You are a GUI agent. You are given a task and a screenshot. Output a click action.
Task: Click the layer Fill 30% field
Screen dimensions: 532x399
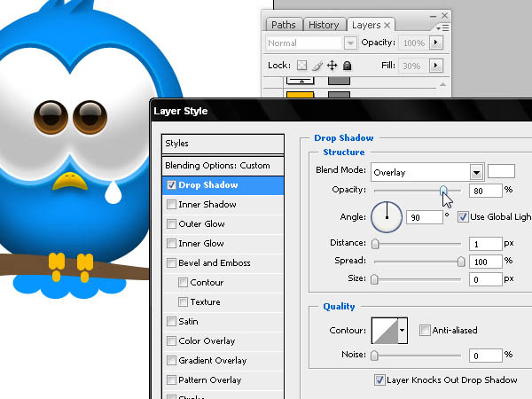pyautogui.click(x=413, y=66)
